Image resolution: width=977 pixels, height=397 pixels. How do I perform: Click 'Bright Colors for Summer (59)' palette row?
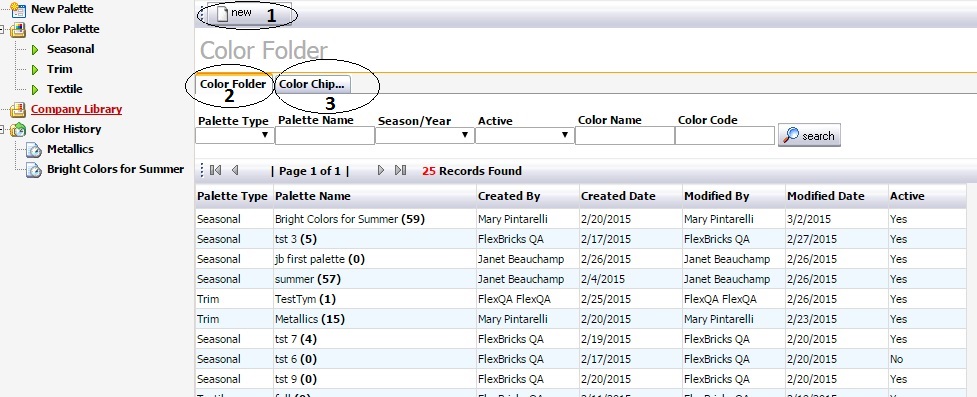tap(581, 219)
